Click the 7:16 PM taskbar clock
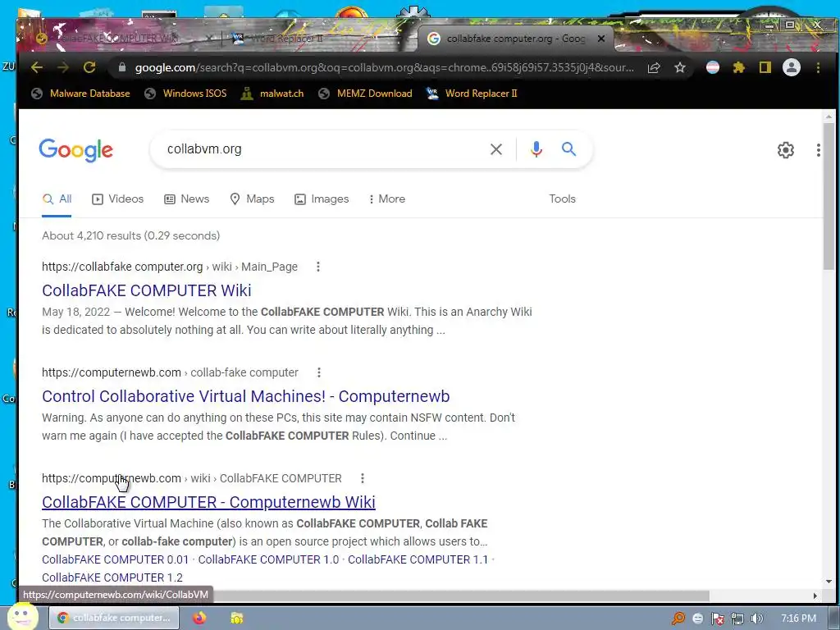 (798, 619)
